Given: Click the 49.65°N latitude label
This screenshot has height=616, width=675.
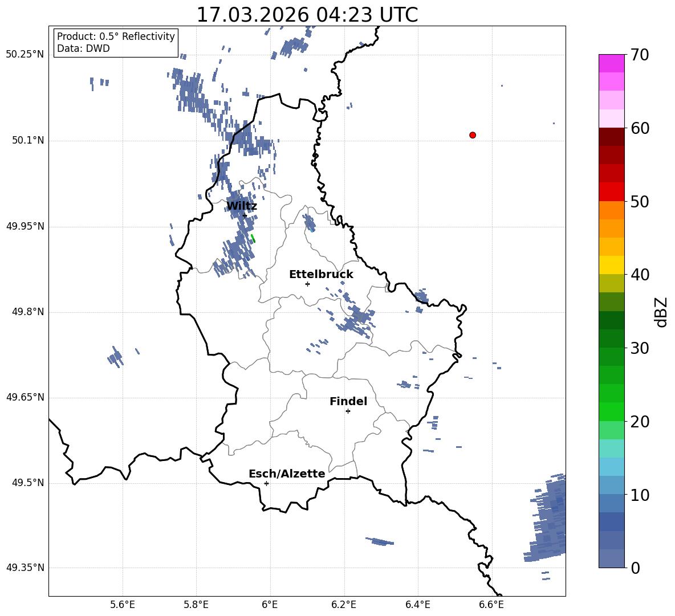Looking at the screenshot, I should [x=25, y=397].
